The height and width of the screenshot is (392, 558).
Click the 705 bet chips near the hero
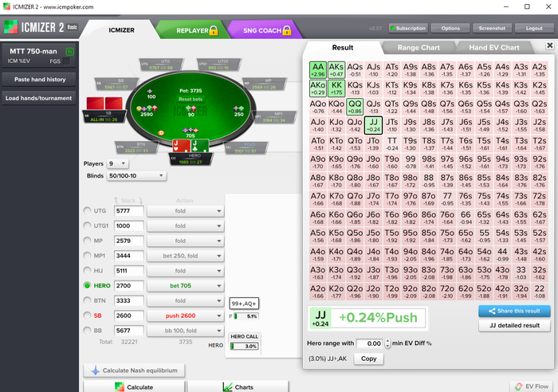click(191, 130)
